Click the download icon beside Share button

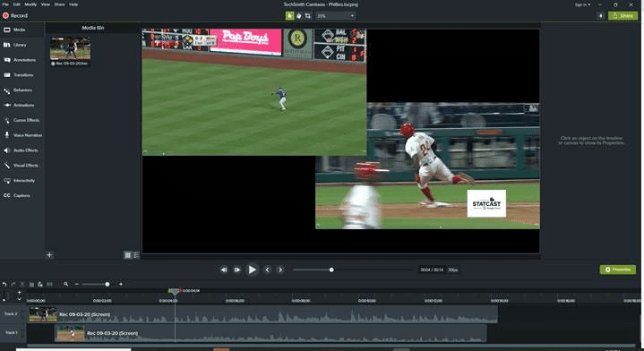coord(600,16)
